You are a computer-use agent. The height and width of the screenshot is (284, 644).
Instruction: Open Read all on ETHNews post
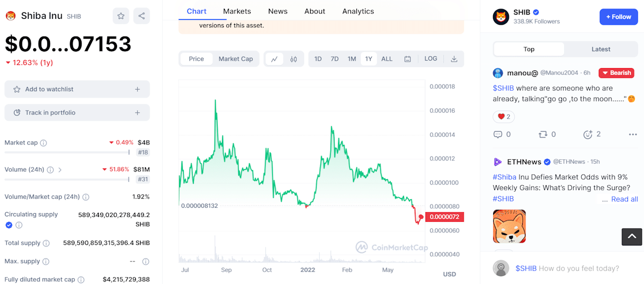pos(625,199)
